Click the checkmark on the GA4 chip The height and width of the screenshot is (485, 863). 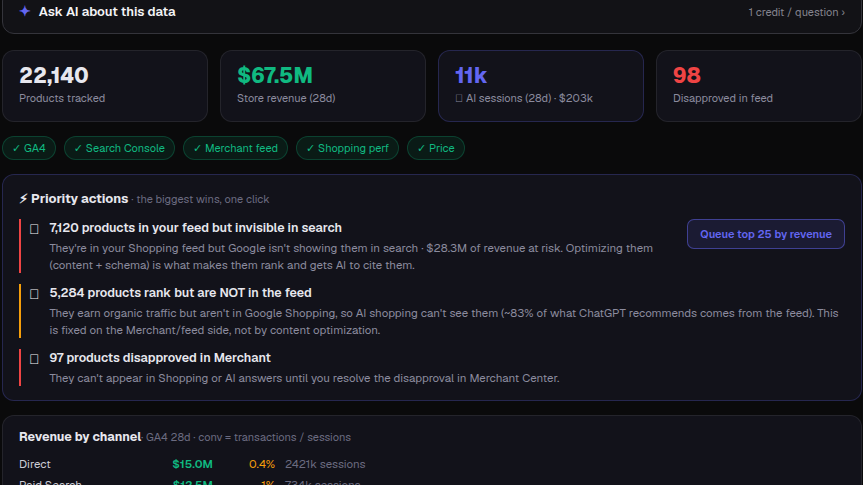(16, 148)
